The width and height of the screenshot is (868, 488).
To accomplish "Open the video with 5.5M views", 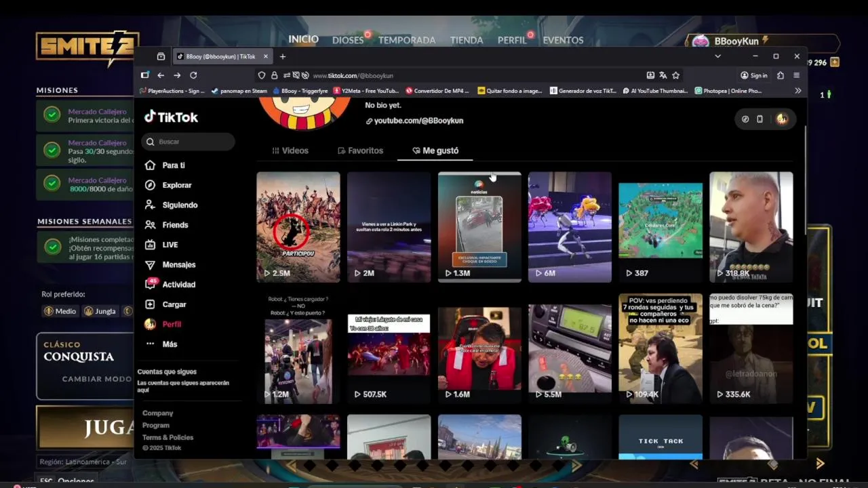I will (570, 348).
